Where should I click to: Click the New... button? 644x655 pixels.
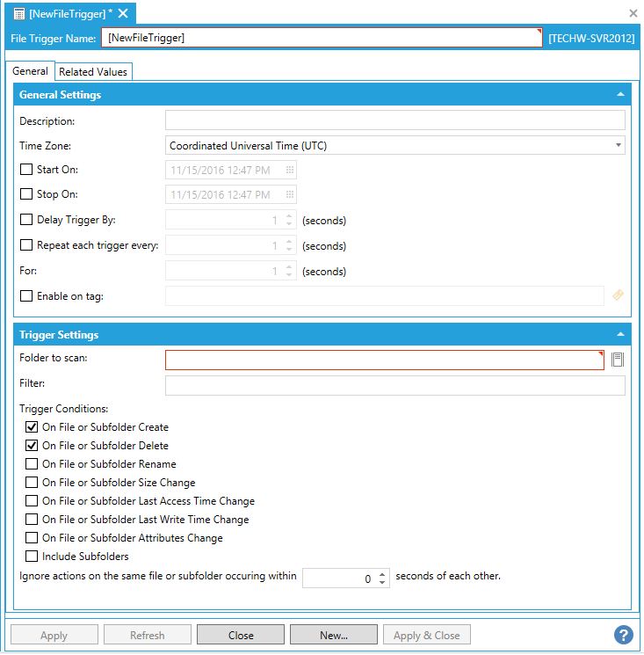(x=333, y=635)
